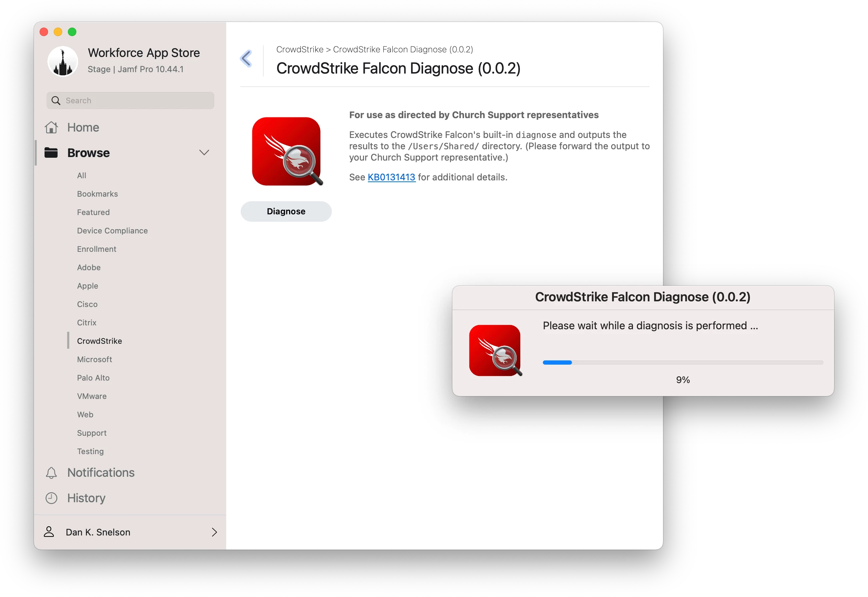
Task: Open History in the sidebar
Action: [x=86, y=498]
